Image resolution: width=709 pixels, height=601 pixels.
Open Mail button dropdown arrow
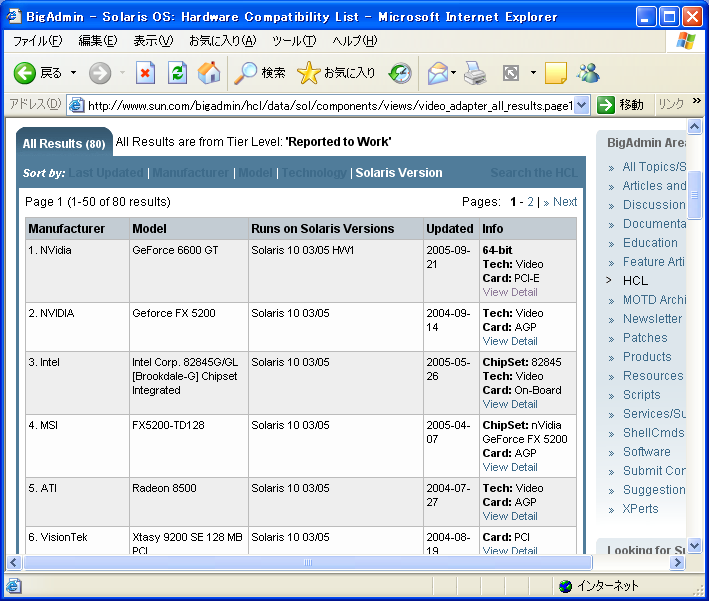tap(453, 73)
